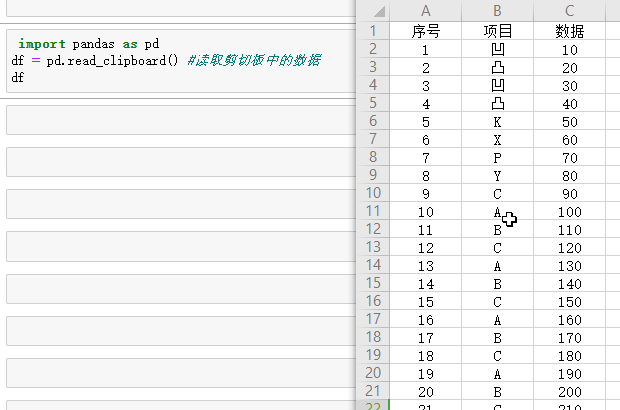
Task: Select the 项目 header cell
Action: 497,31
